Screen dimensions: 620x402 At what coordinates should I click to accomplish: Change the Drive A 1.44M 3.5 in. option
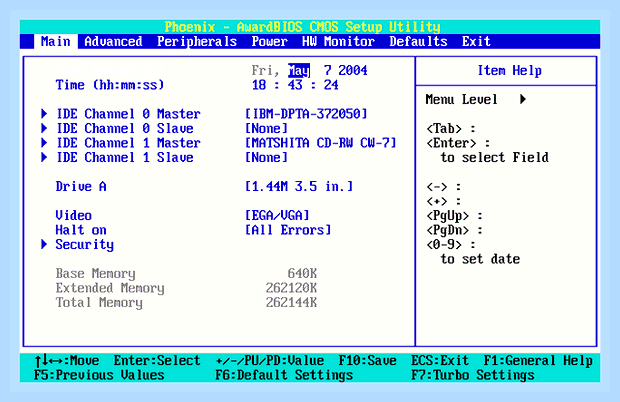(x=299, y=186)
